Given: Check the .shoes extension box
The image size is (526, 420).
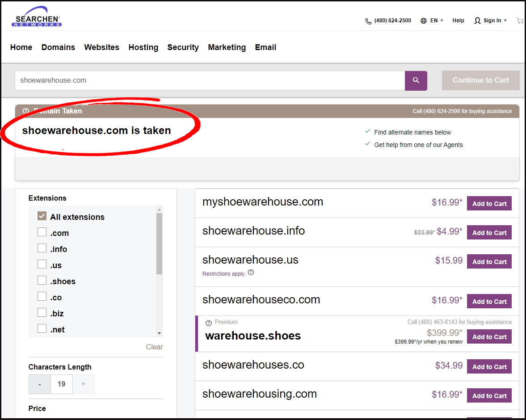Looking at the screenshot, I should [x=42, y=281].
